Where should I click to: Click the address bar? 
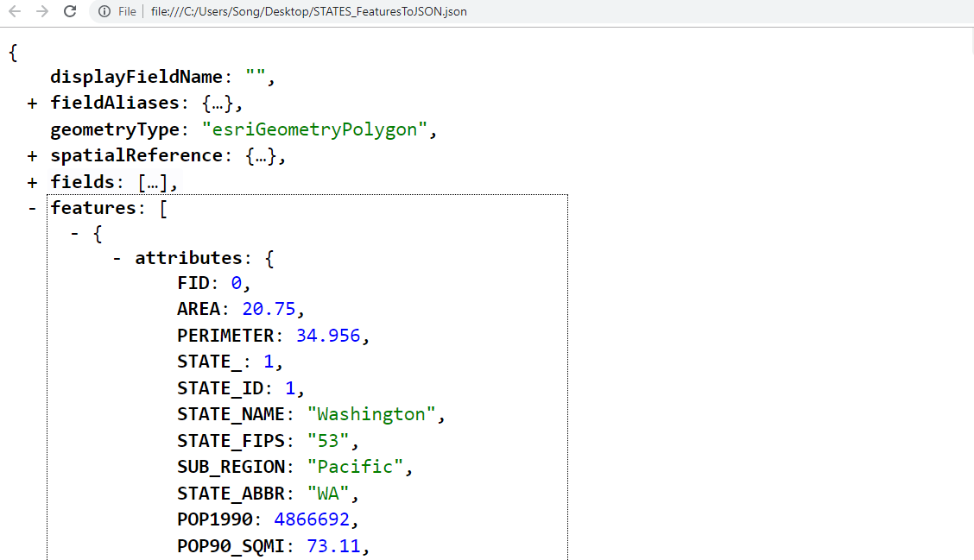click(345, 11)
